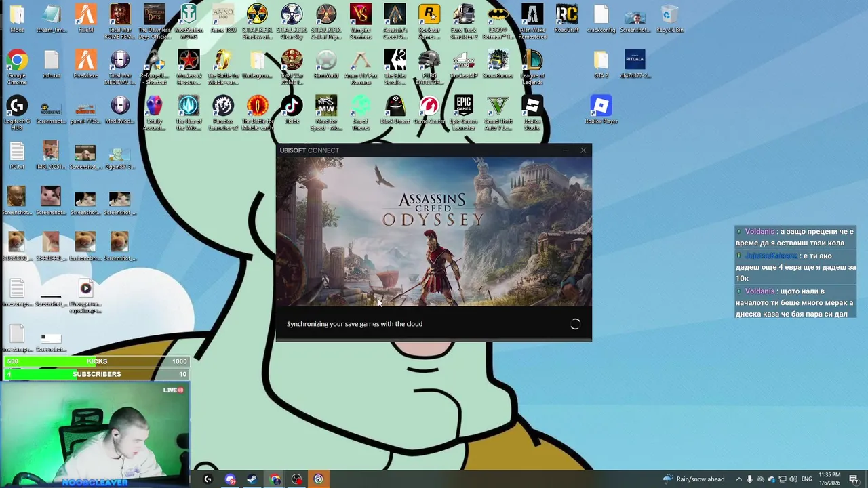Minimize the Ubisoft Connect window
Image resolution: width=868 pixels, height=488 pixels.
pyautogui.click(x=565, y=150)
